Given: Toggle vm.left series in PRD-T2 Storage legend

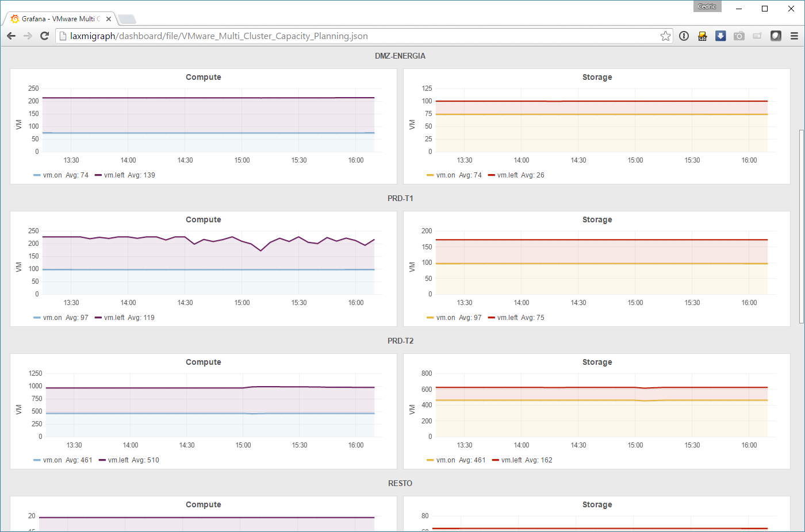Looking at the screenshot, I should (x=511, y=460).
